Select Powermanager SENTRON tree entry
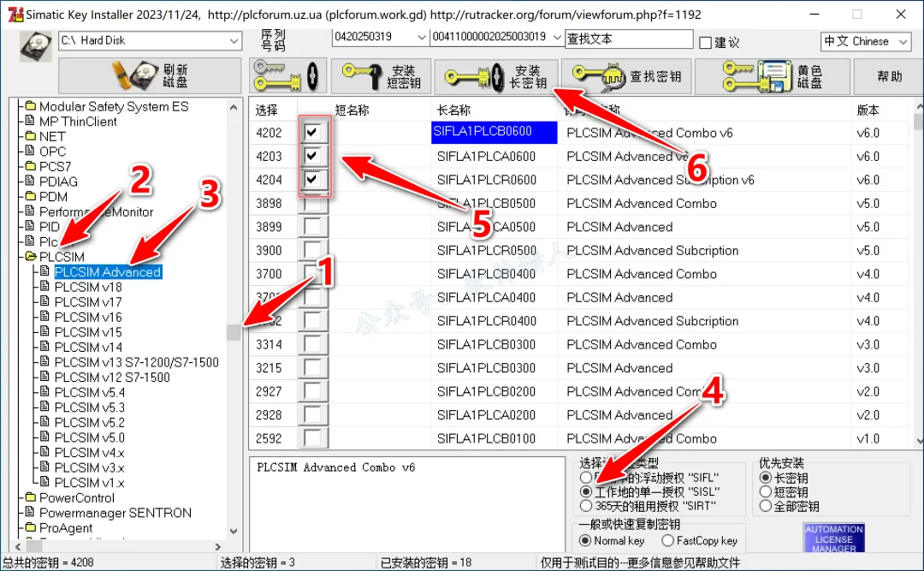 coord(115,513)
